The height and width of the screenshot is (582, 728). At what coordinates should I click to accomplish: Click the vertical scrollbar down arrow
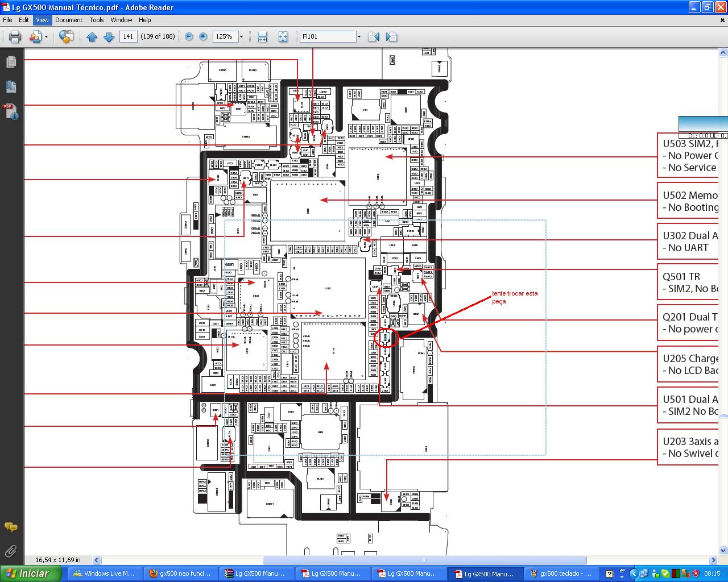(723, 550)
